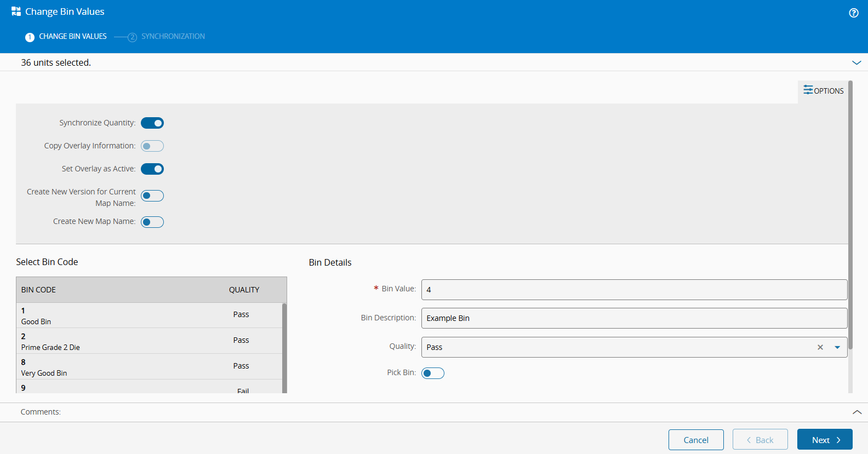The image size is (868, 454).
Task: Expand the 36 units selected section
Action: pyautogui.click(x=856, y=62)
